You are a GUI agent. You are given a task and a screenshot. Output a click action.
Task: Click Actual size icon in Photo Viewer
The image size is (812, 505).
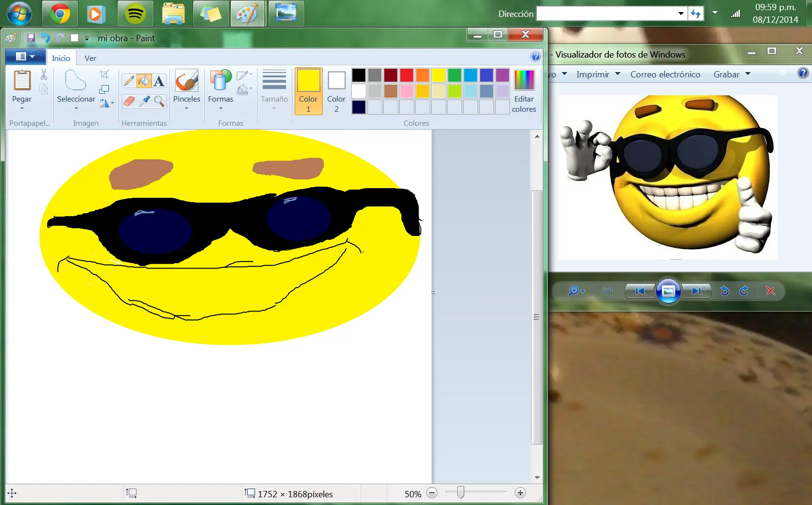pyautogui.click(x=608, y=291)
